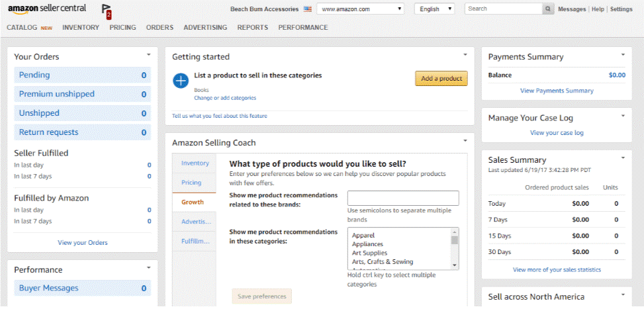Open the INVENTORY menu
This screenshot has height=309, width=644.
[81, 28]
